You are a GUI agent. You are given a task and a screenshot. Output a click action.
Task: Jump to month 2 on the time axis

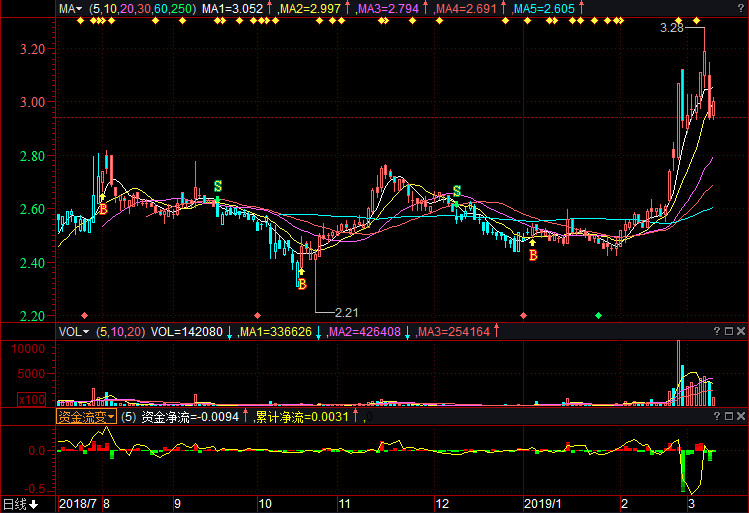pos(624,503)
